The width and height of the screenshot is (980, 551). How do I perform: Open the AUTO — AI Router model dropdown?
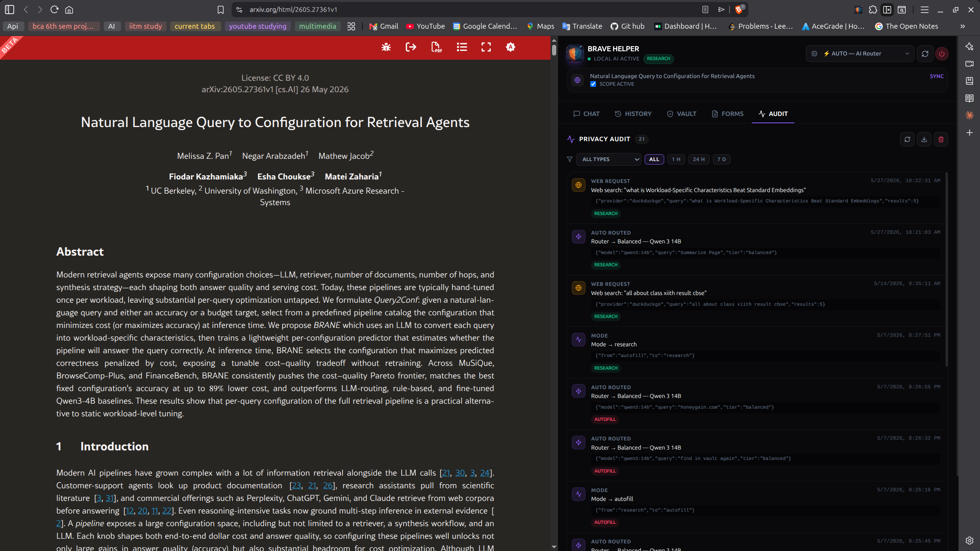pos(860,54)
